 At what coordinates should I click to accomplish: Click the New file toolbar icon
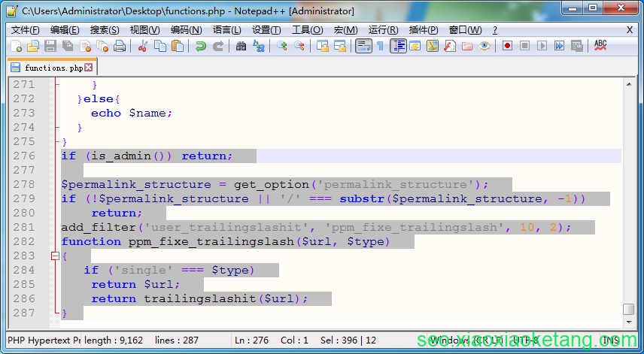click(16, 46)
